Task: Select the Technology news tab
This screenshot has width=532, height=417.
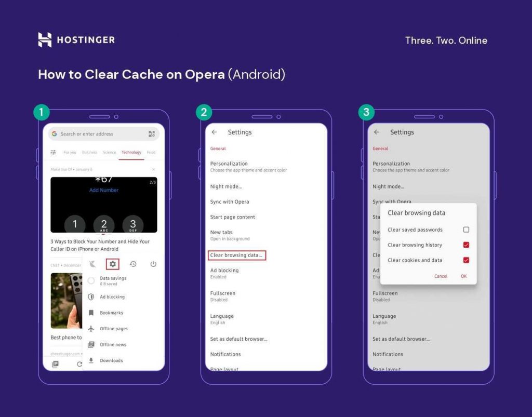Action: pos(131,152)
